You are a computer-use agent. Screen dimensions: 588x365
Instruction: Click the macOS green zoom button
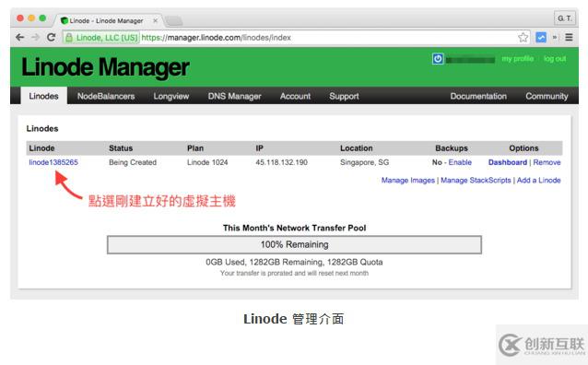click(x=42, y=18)
